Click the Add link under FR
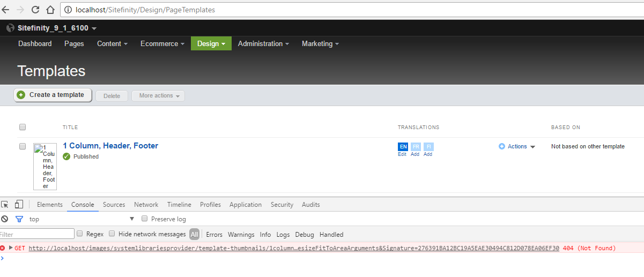The image size is (644, 277). (x=415, y=154)
